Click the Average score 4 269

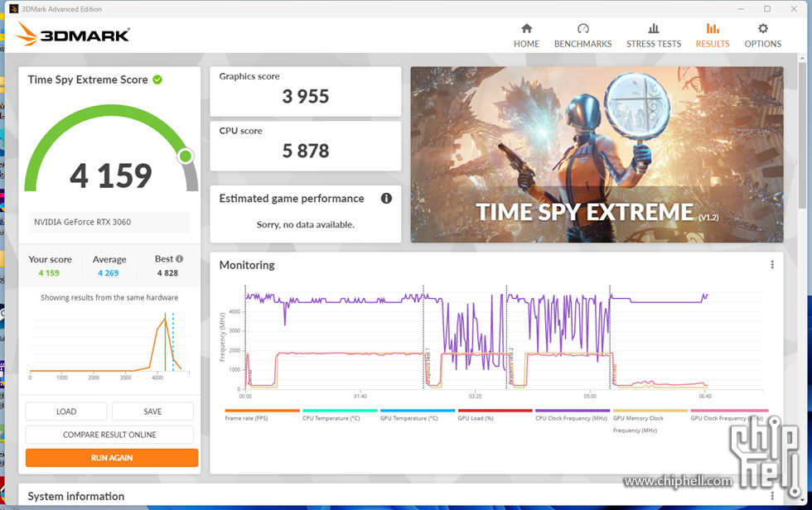109,273
